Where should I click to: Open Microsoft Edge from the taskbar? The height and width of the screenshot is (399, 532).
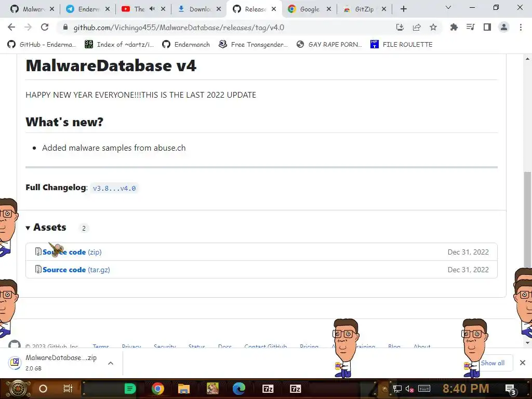tap(239, 389)
